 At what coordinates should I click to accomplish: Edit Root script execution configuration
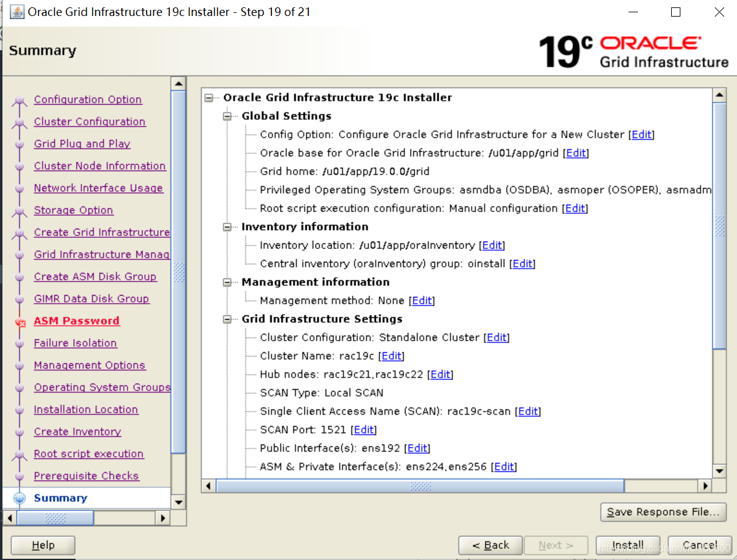point(575,208)
